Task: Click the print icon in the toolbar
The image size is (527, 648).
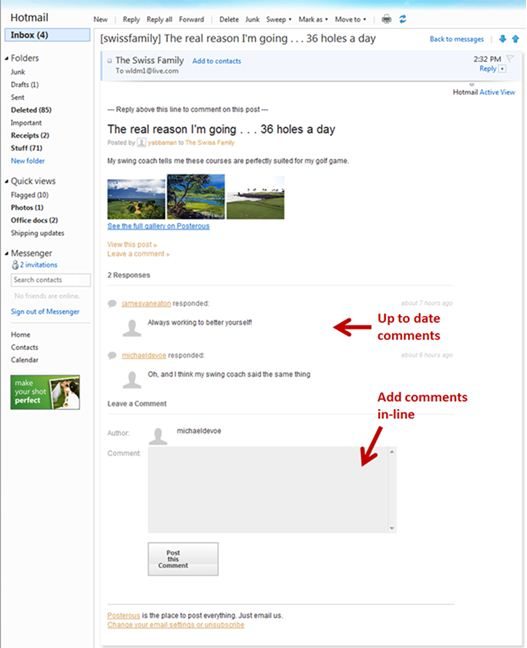Action: (x=386, y=19)
